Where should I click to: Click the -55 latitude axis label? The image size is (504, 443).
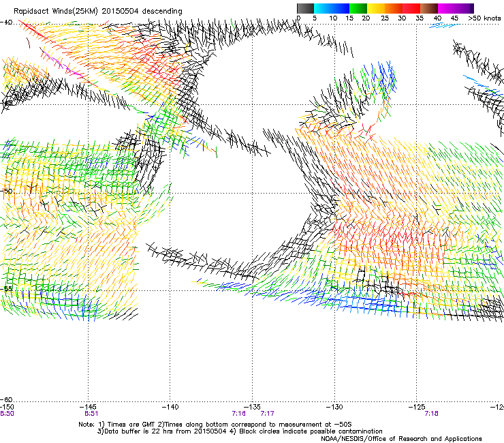coord(6,288)
